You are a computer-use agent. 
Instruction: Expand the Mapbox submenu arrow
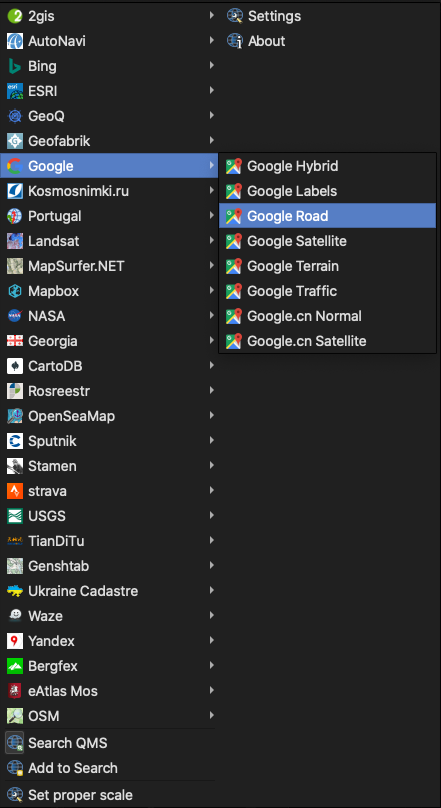211,291
